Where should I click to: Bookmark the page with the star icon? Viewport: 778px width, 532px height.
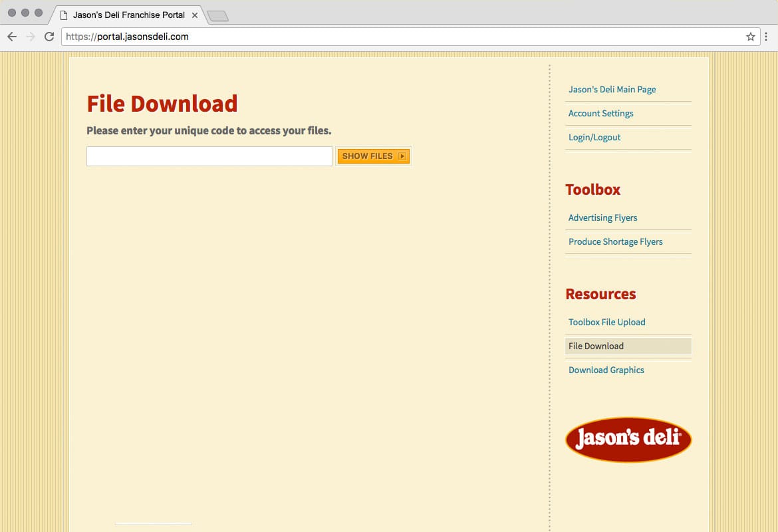pos(750,37)
